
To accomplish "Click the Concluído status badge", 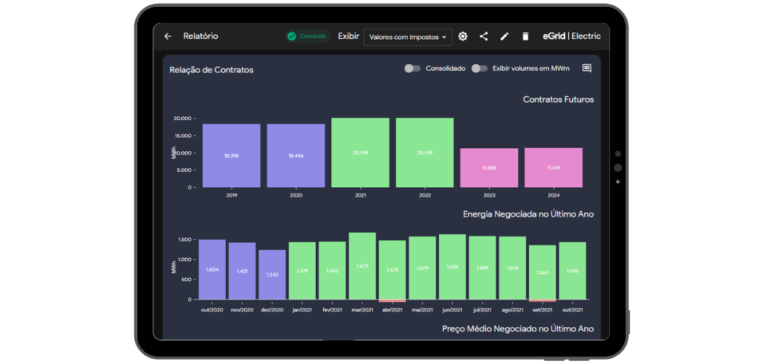I will click(307, 36).
